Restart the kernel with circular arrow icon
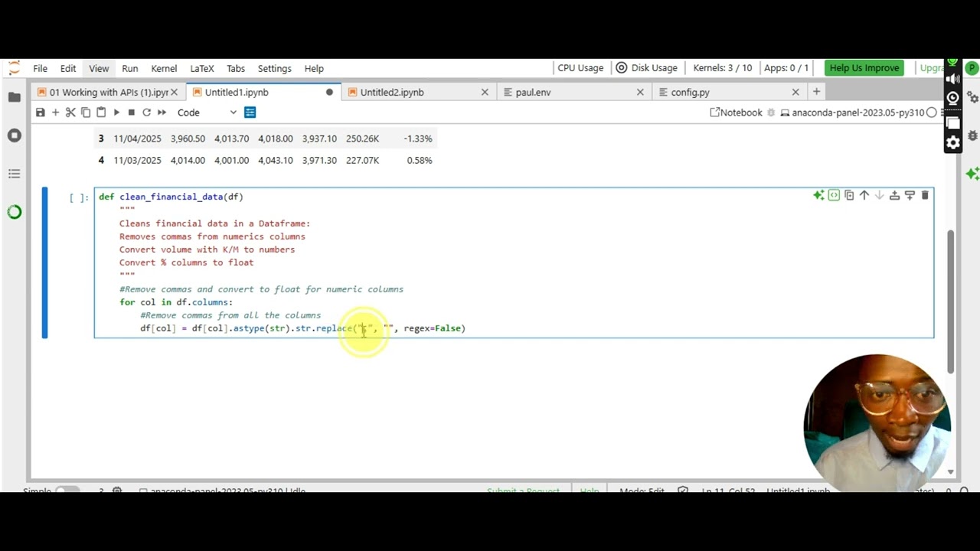The image size is (980, 551). tap(146, 112)
